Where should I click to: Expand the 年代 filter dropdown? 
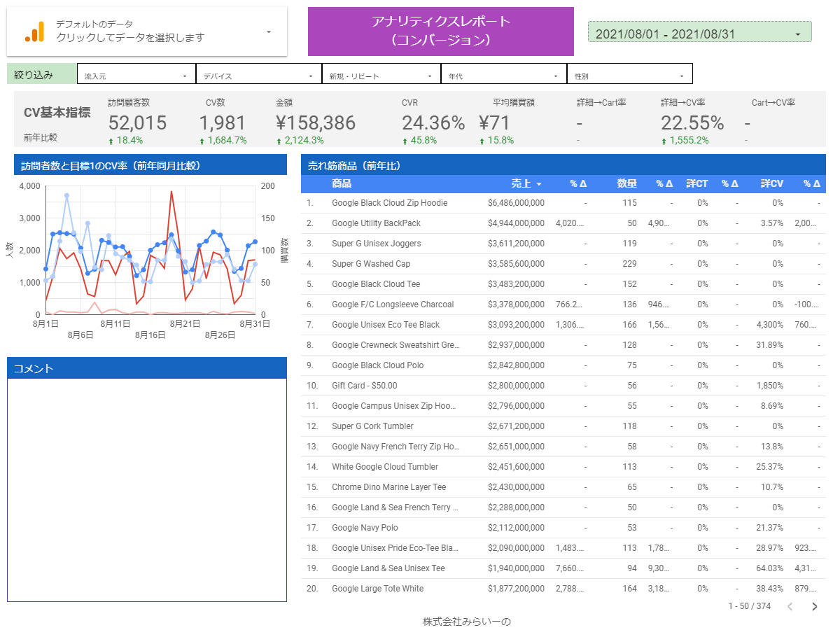click(x=504, y=75)
